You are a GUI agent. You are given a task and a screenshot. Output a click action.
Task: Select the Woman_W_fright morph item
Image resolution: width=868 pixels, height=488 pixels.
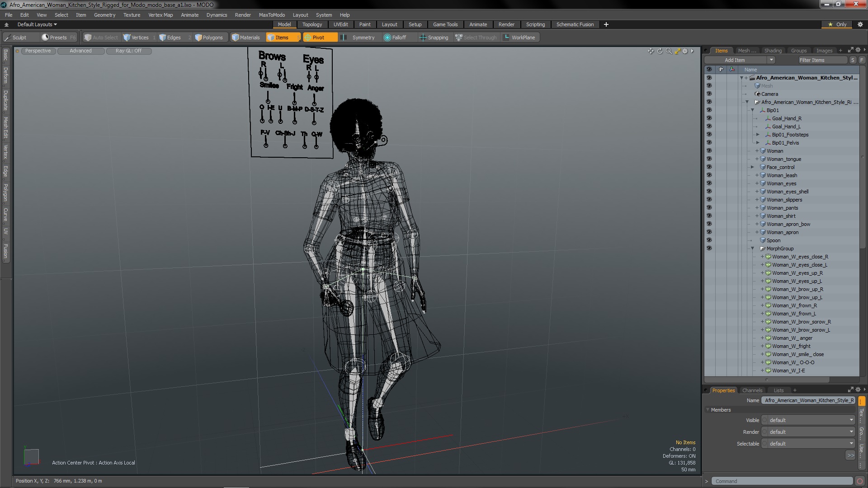(x=791, y=346)
